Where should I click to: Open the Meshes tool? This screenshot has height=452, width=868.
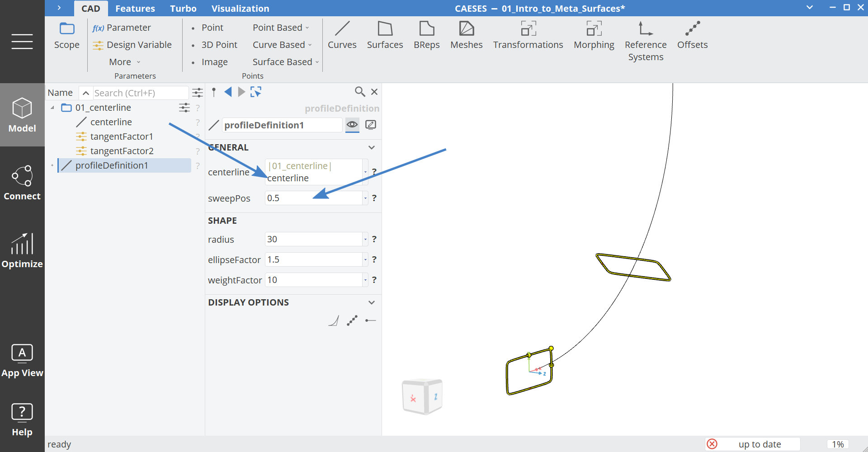466,35
